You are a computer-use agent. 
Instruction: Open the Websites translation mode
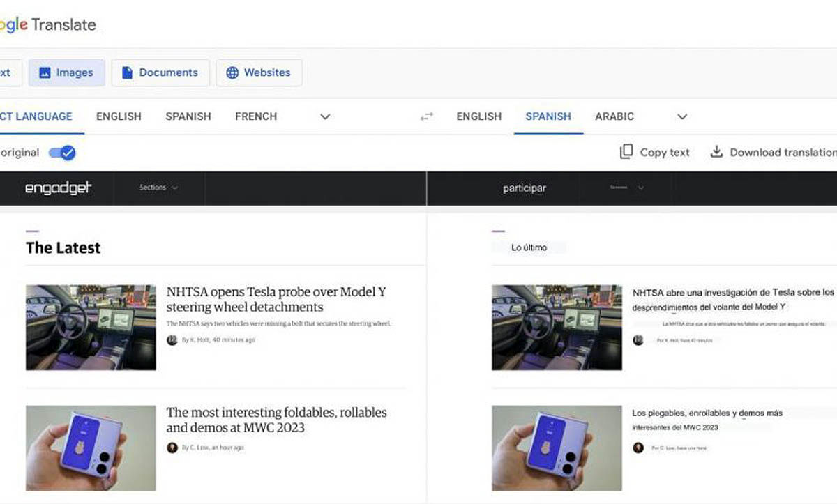click(259, 72)
